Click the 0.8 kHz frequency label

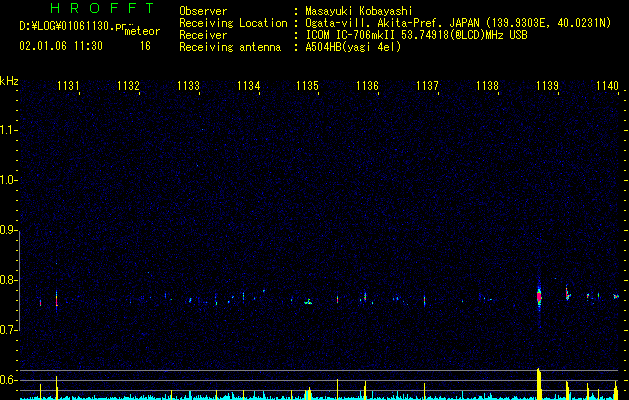[7, 280]
